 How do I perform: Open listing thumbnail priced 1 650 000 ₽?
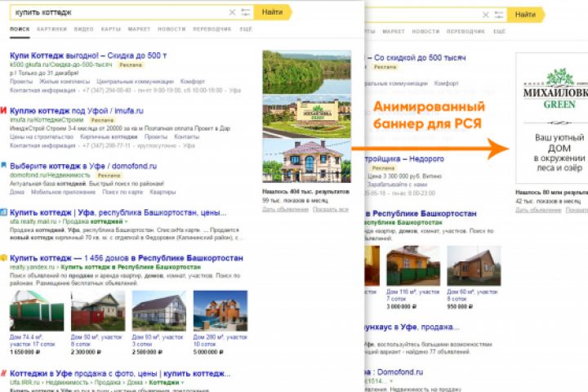pyautogui.click(x=37, y=310)
